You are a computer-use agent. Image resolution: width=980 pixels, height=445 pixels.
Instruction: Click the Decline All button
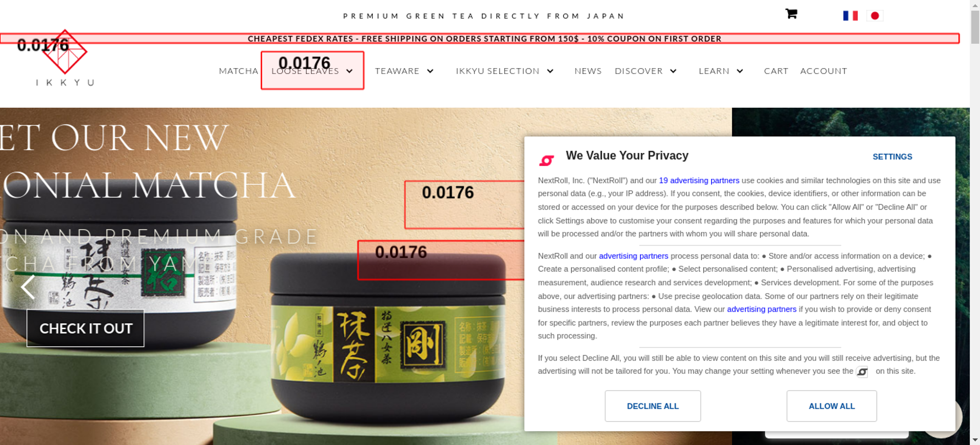point(653,406)
